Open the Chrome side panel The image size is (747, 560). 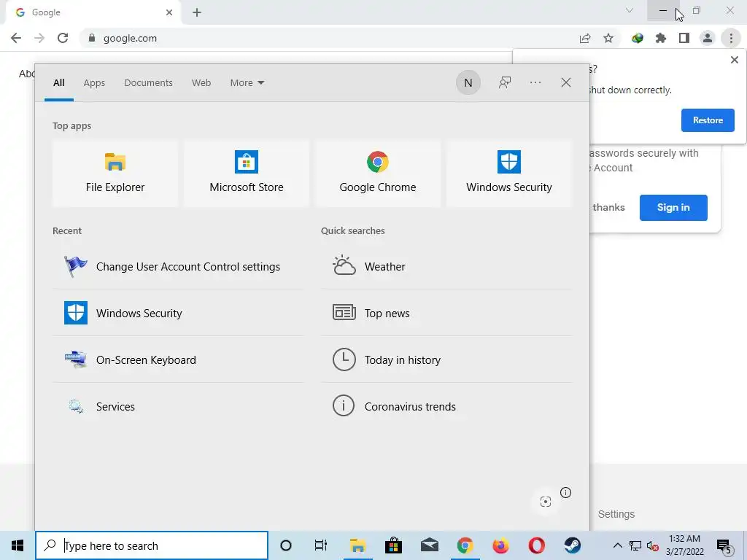pos(684,38)
